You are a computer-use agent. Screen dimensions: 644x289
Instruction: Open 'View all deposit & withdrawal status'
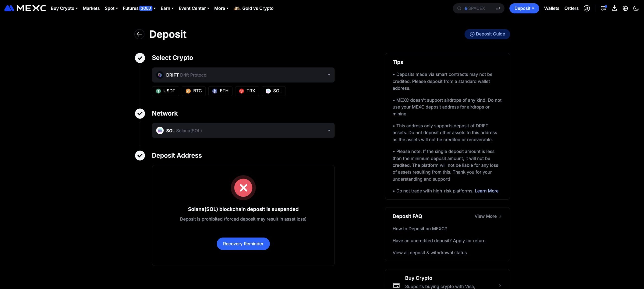tap(429, 252)
